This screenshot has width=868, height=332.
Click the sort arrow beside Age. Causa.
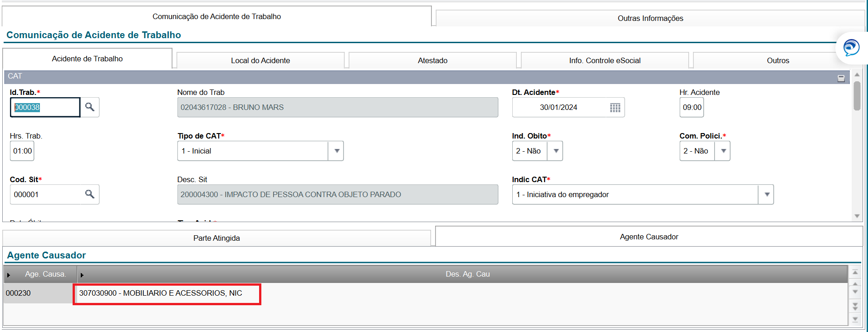pos(9,275)
